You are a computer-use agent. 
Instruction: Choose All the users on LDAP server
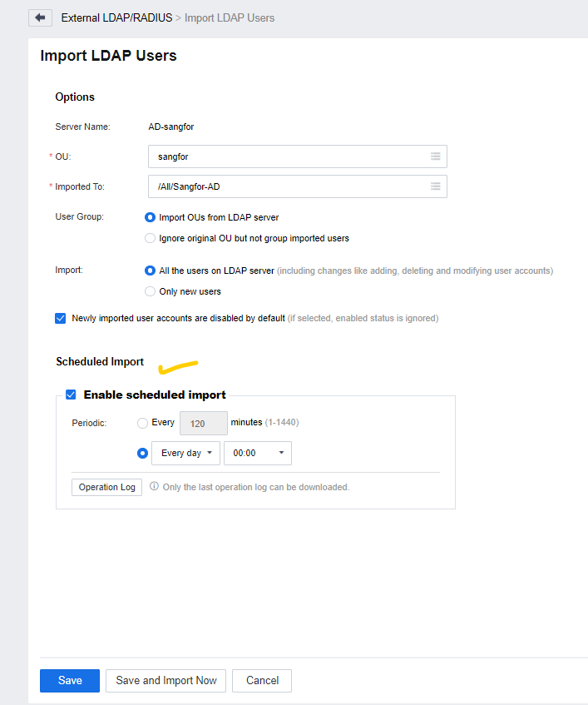[x=150, y=271]
